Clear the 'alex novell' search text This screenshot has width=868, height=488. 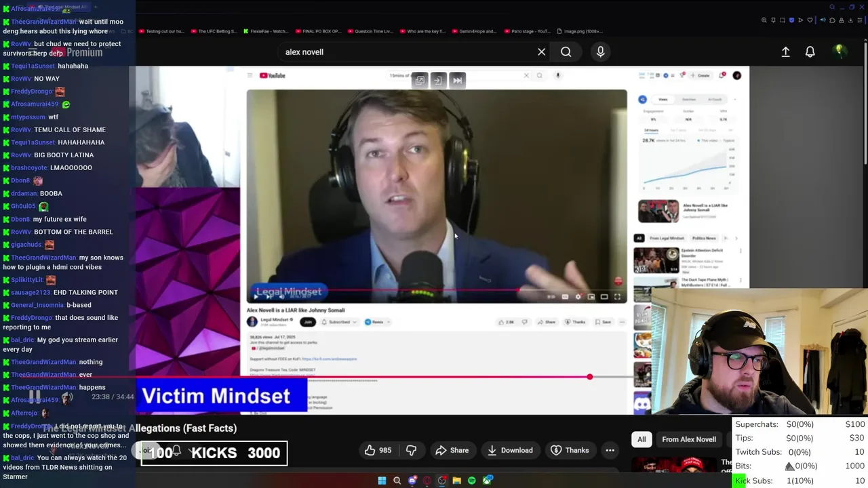pos(541,52)
